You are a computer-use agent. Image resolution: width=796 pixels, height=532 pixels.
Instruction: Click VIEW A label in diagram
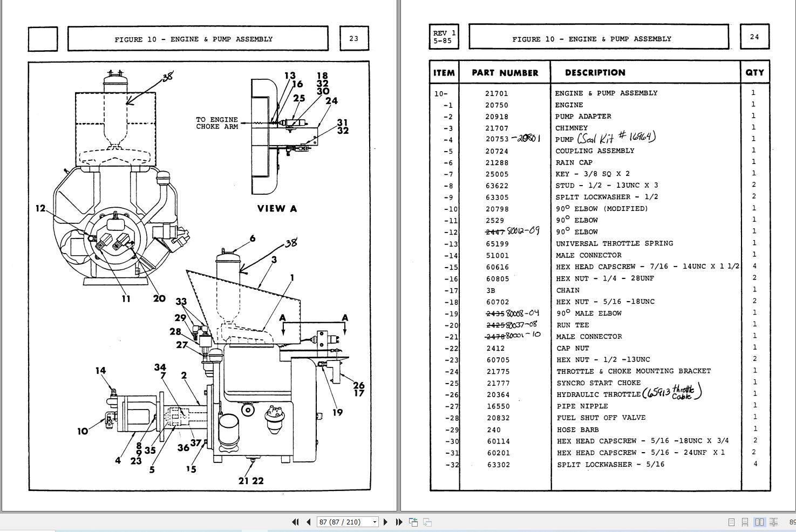tap(277, 209)
